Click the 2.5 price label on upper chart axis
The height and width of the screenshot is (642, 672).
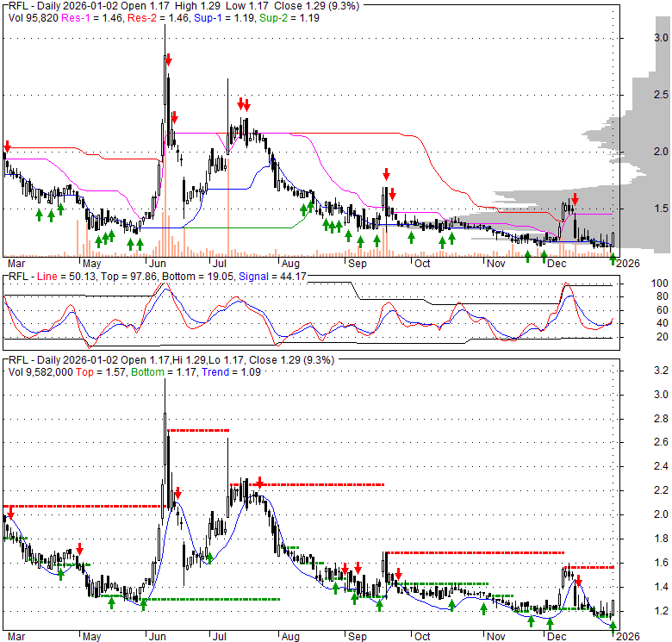(x=661, y=95)
